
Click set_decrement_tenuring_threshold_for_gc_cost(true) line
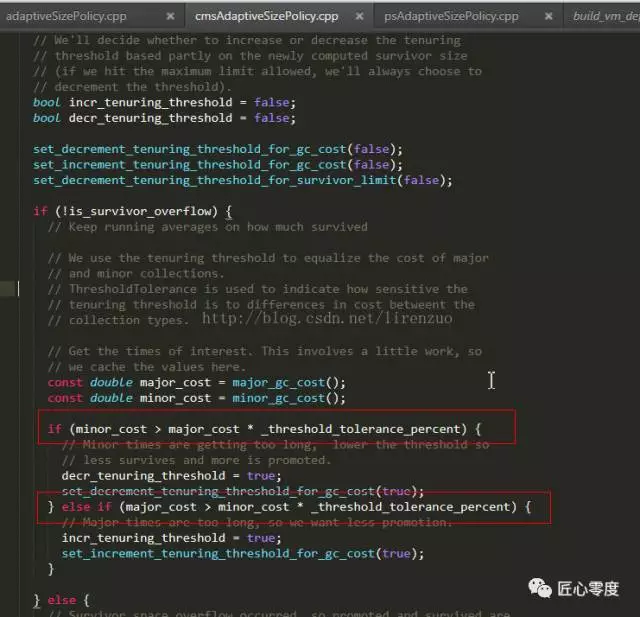click(x=243, y=491)
